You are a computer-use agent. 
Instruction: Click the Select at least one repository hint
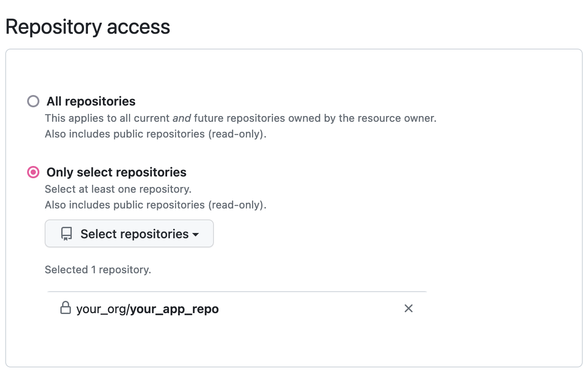coord(118,189)
